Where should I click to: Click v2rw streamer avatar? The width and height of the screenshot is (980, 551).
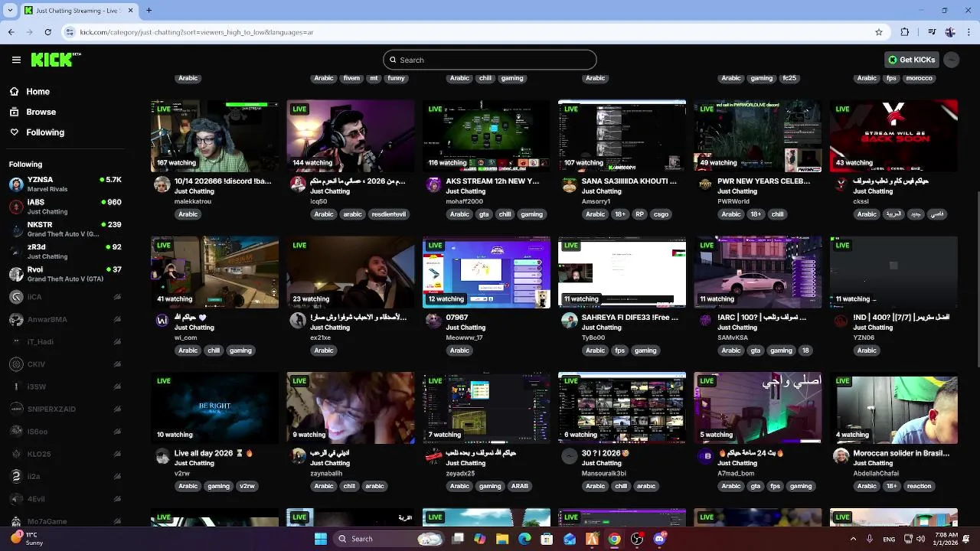point(162,455)
